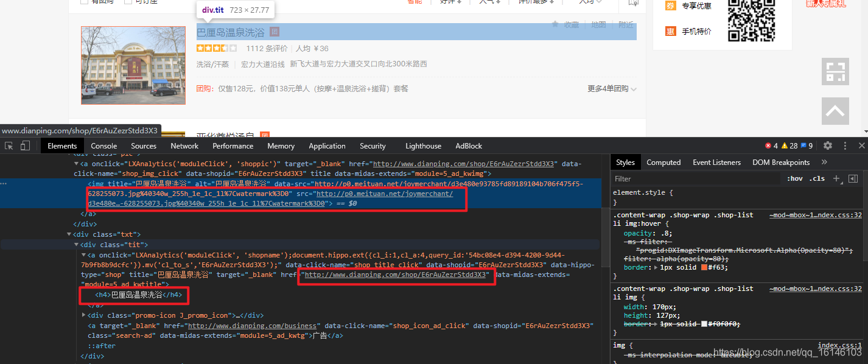
Task: Toggle the .cls class editor
Action: point(817,178)
